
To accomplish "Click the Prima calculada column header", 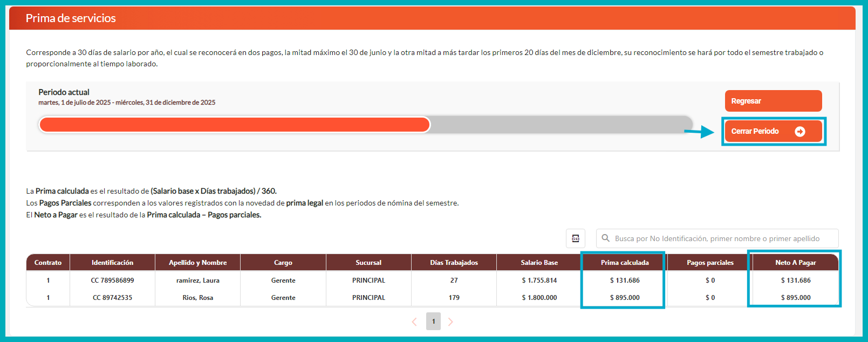I will click(x=625, y=263).
